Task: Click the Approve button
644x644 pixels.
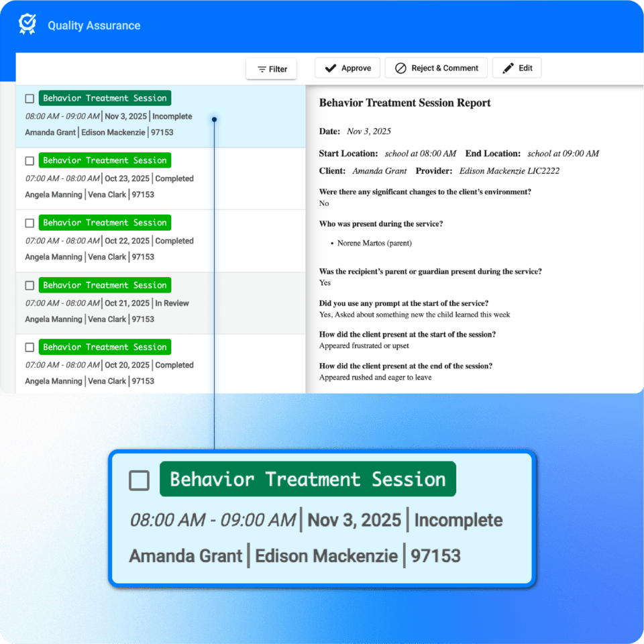Action: (x=347, y=68)
